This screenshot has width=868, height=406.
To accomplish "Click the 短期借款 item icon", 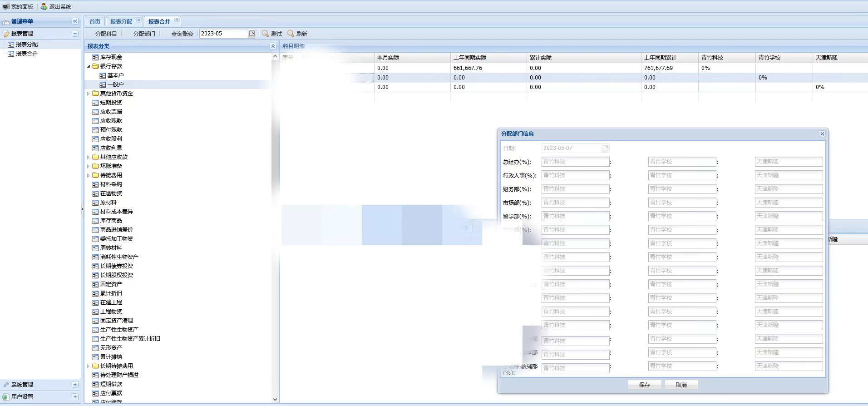I will pos(95,384).
